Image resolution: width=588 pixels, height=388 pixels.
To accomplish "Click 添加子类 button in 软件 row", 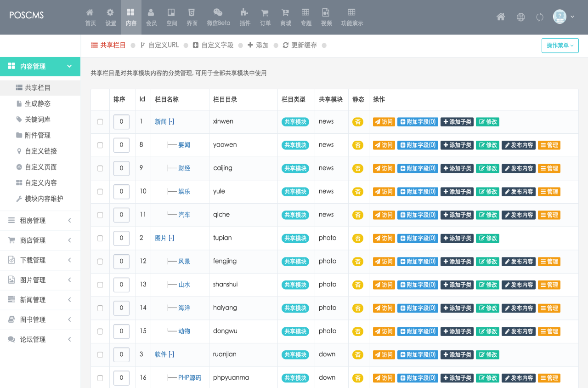I will click(457, 355).
